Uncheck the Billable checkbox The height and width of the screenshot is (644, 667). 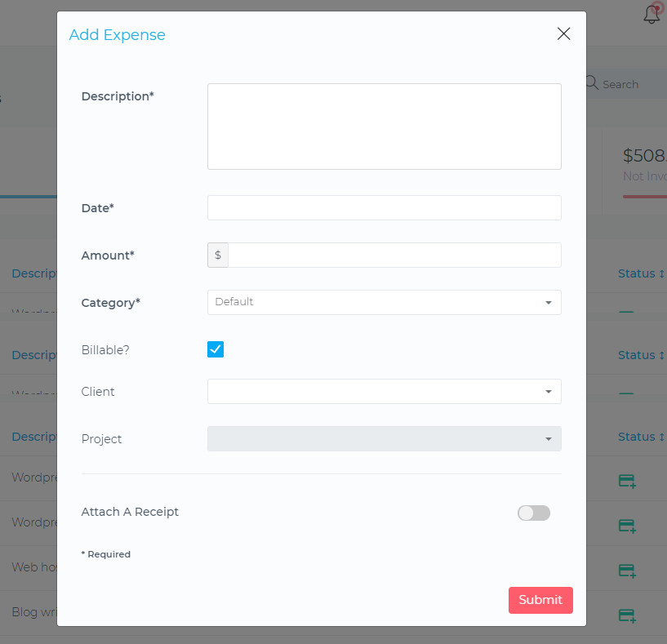(216, 349)
